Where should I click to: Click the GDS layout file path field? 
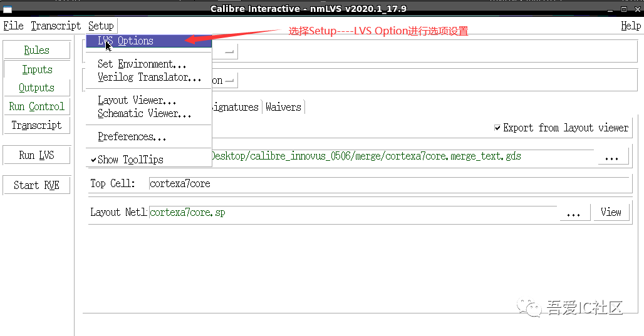(402, 156)
